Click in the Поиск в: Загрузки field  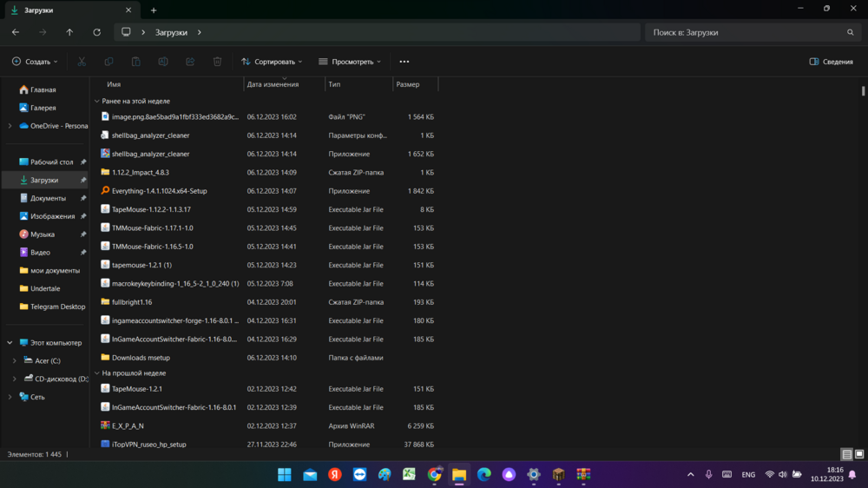[x=745, y=32]
